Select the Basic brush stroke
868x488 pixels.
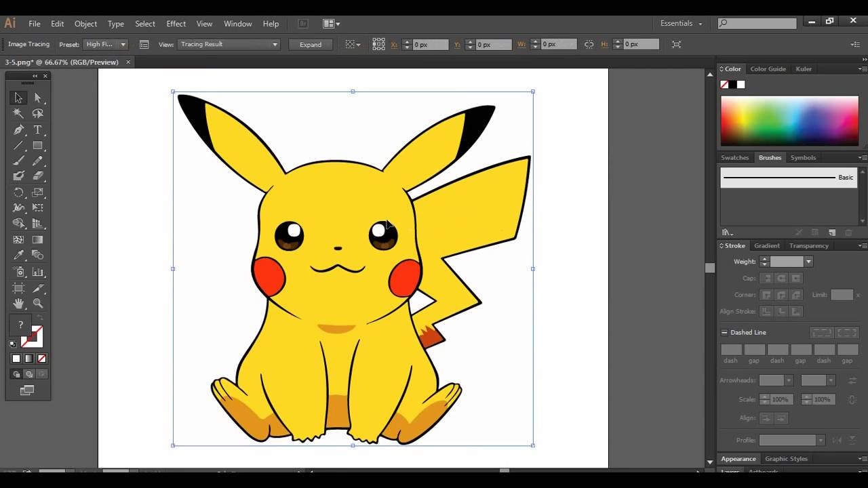point(788,178)
